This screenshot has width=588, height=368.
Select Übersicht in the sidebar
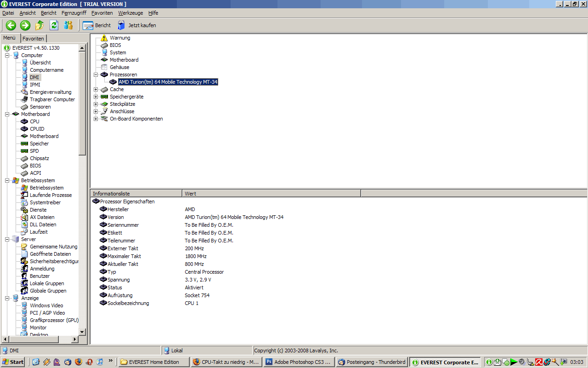(x=40, y=63)
